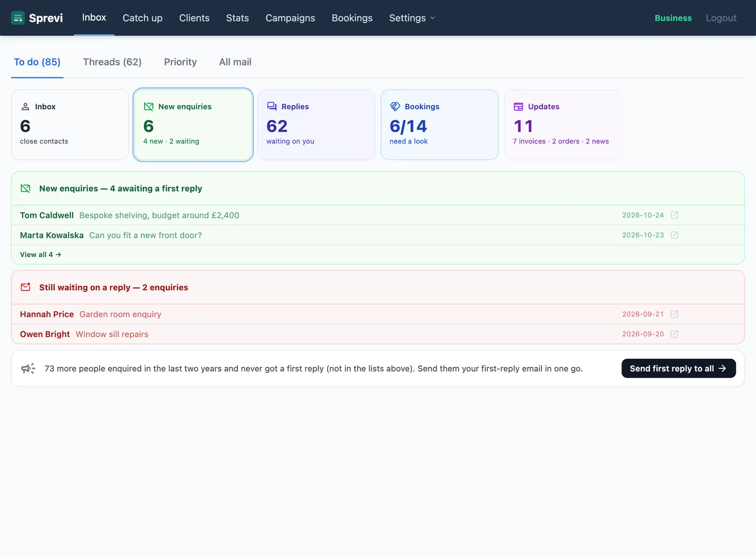Select the Inbox 6 close contacts card

click(x=70, y=125)
